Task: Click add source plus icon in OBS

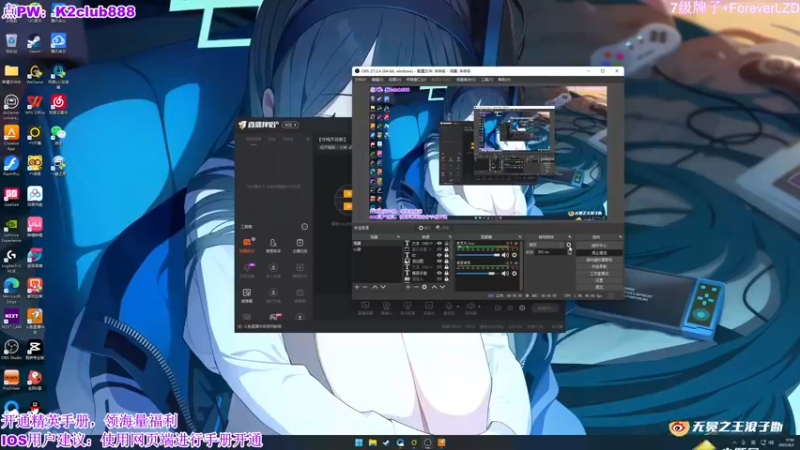Action: click(408, 287)
